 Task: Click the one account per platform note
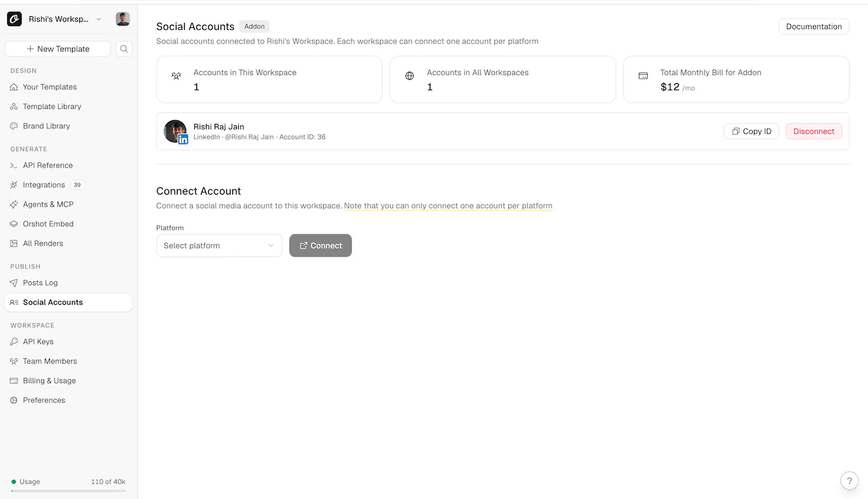pyautogui.click(x=448, y=206)
